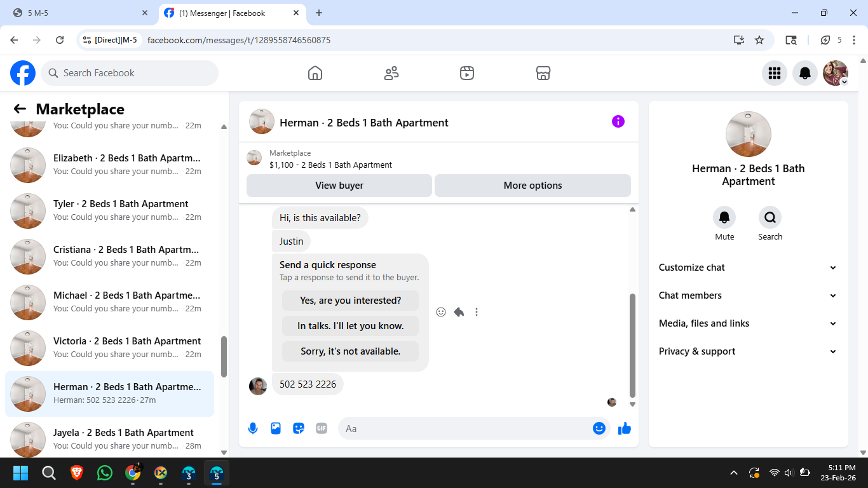Expand Chat members section
868x488 pixels.
748,295
